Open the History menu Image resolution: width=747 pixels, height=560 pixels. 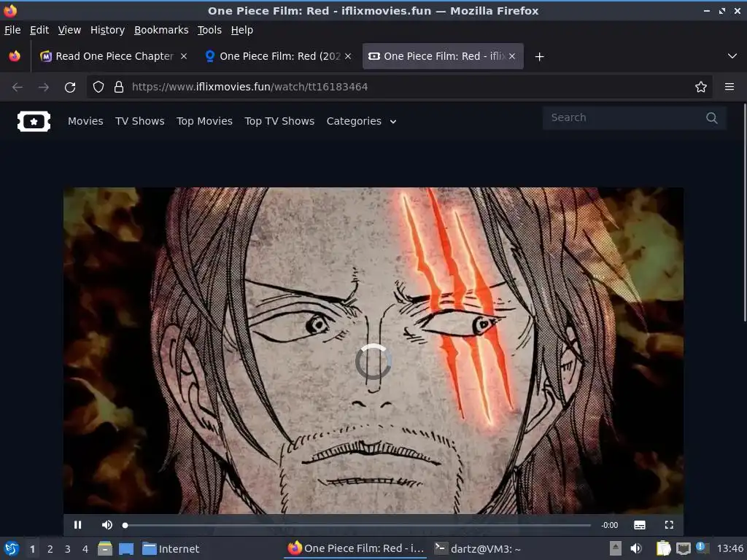tap(107, 30)
